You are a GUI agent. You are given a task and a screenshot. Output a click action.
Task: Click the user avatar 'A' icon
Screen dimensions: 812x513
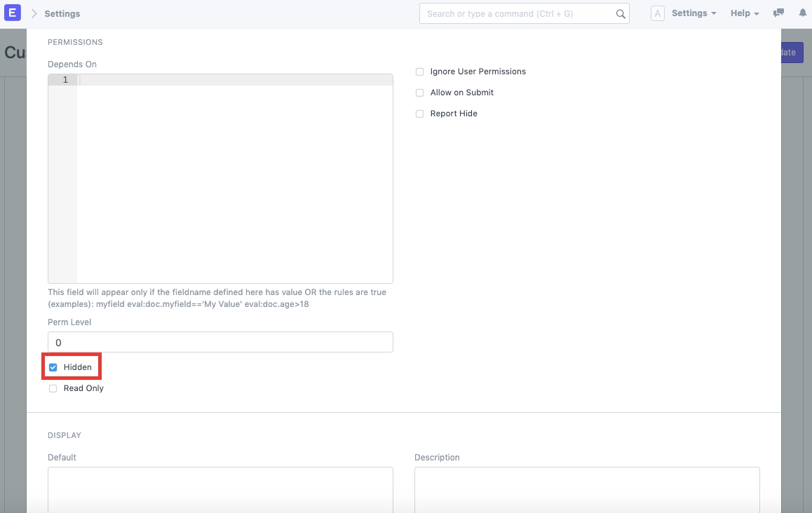tap(657, 13)
